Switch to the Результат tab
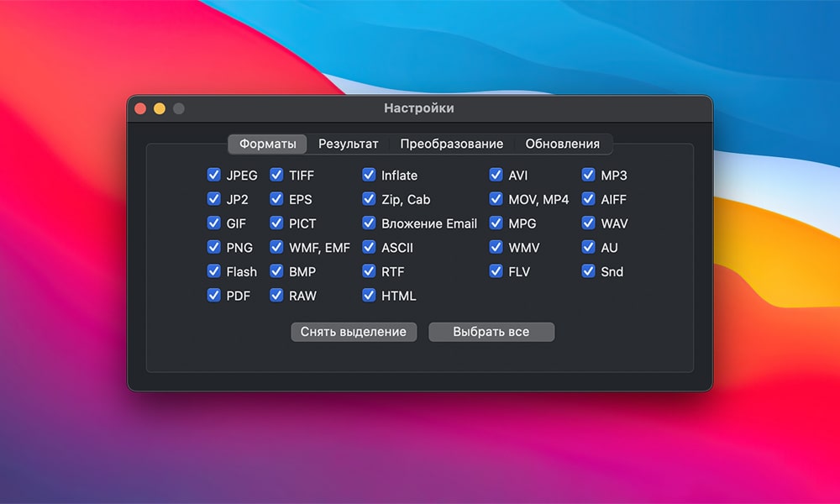The height and width of the screenshot is (504, 840). [x=349, y=144]
